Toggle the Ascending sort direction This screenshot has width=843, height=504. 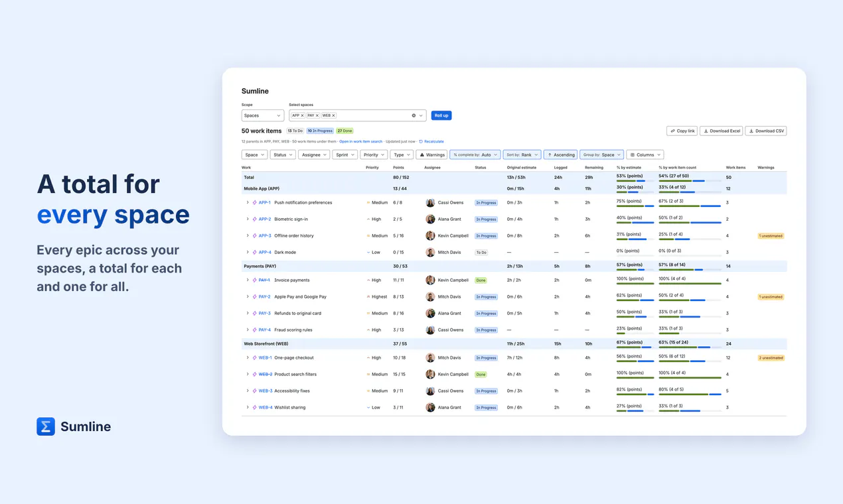point(560,155)
